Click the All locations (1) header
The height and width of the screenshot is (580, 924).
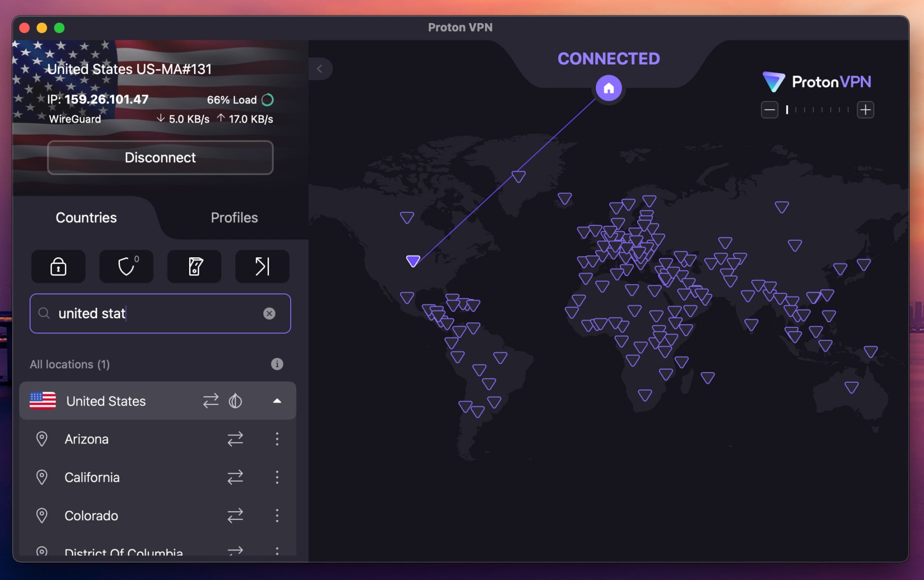click(70, 364)
